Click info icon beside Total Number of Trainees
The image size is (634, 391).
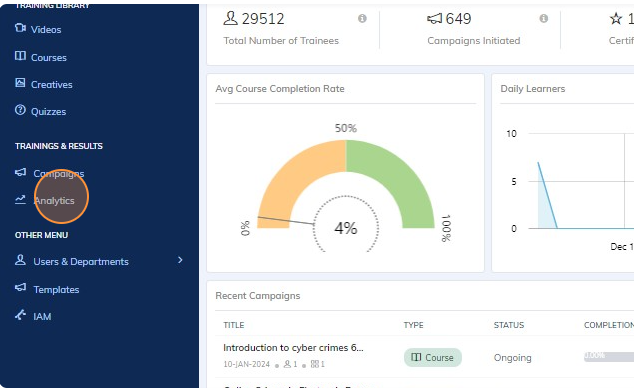pyautogui.click(x=362, y=19)
